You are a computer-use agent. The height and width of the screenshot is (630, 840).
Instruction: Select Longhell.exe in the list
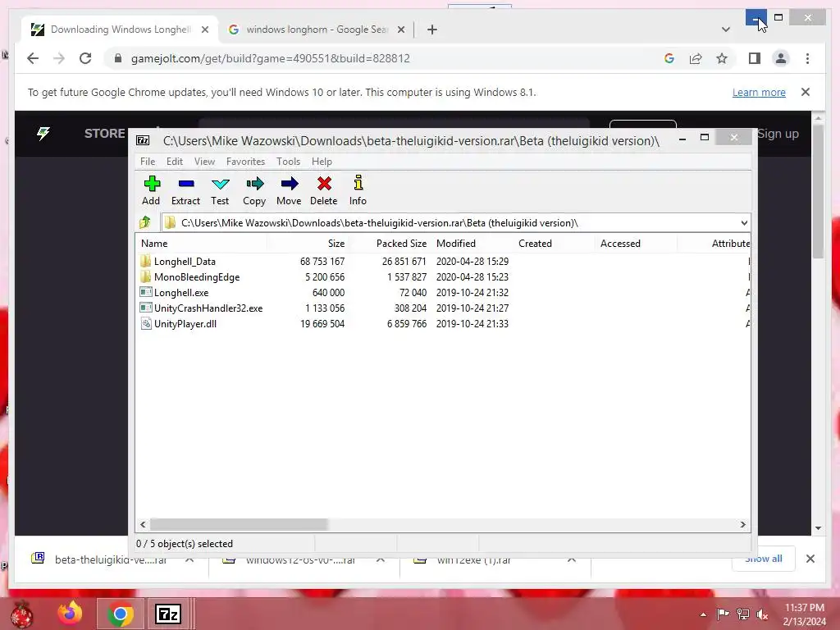tap(175, 293)
